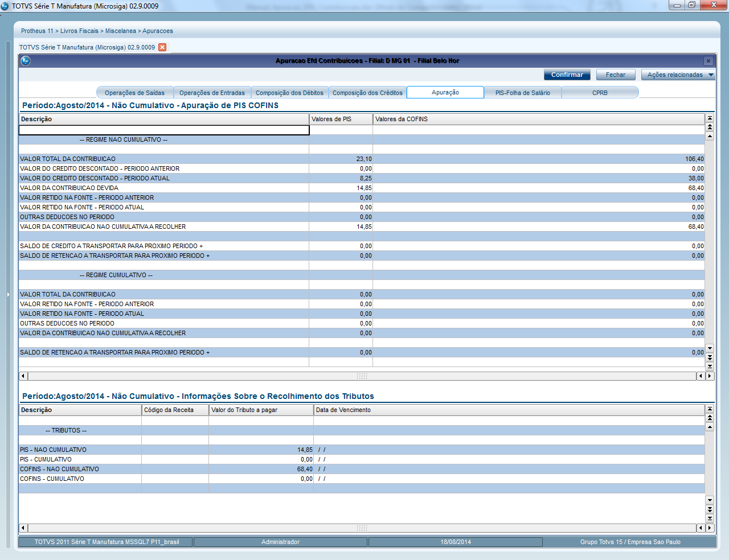Image resolution: width=729 pixels, height=560 pixels.
Task: Move up one row in Apuração grid
Action: pos(710,136)
